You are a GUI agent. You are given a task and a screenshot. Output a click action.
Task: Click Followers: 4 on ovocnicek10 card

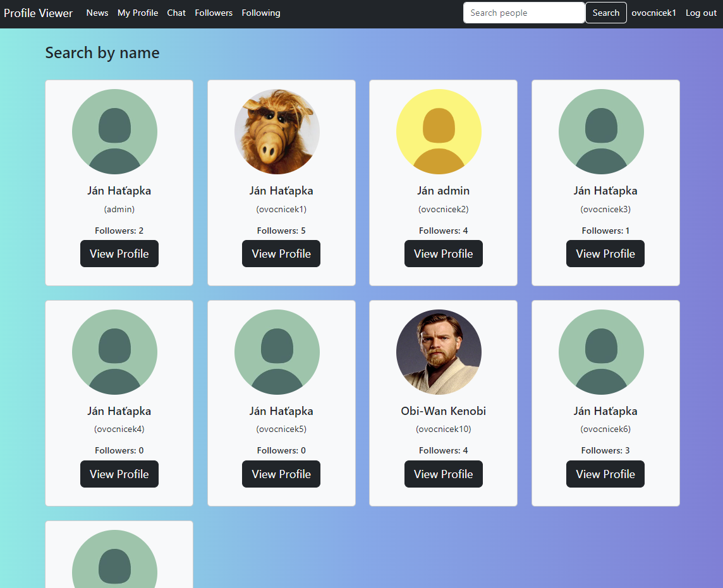point(444,450)
